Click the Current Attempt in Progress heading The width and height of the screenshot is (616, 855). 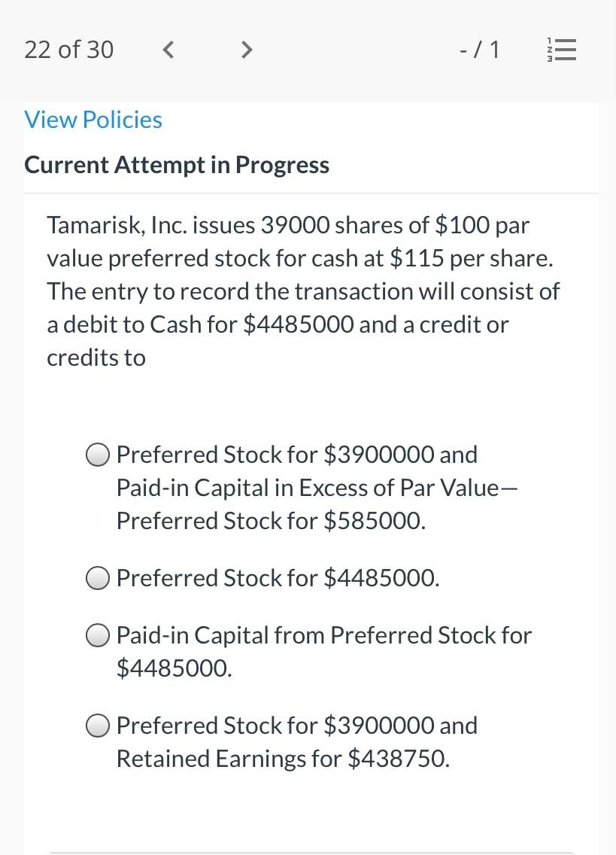177,165
